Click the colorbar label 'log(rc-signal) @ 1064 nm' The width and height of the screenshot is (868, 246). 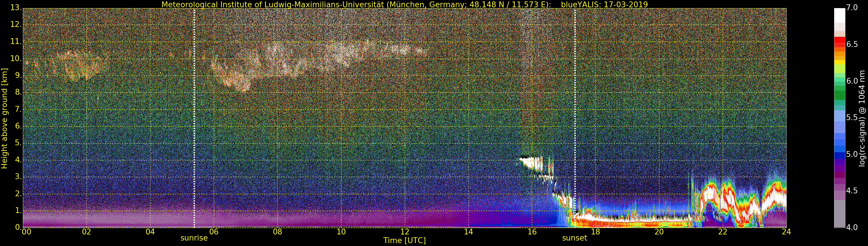pos(862,118)
